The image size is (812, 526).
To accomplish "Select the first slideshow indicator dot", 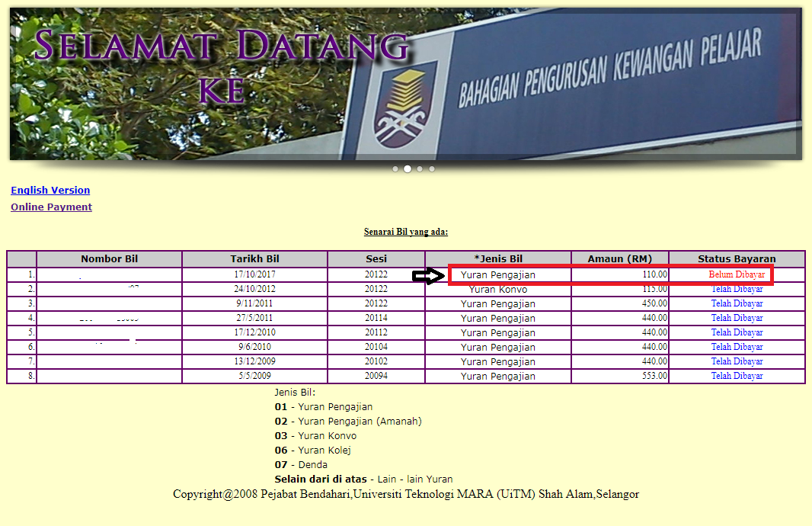I will click(x=395, y=168).
